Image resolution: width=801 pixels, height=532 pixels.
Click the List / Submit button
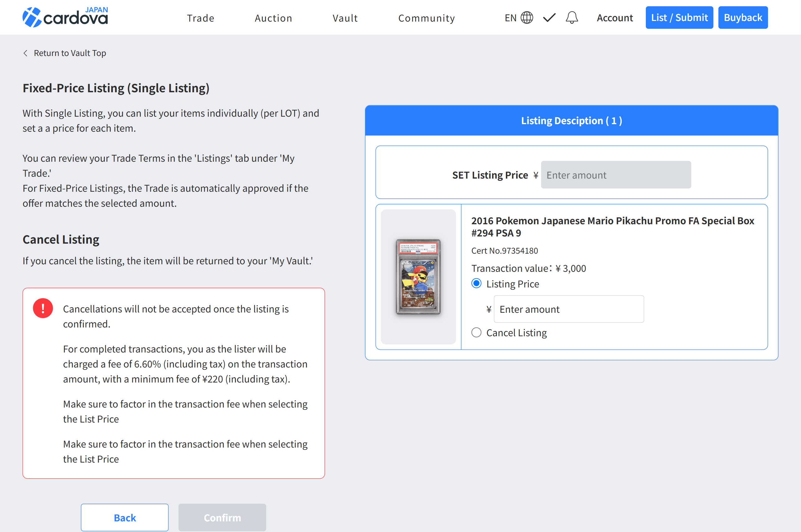pos(679,18)
